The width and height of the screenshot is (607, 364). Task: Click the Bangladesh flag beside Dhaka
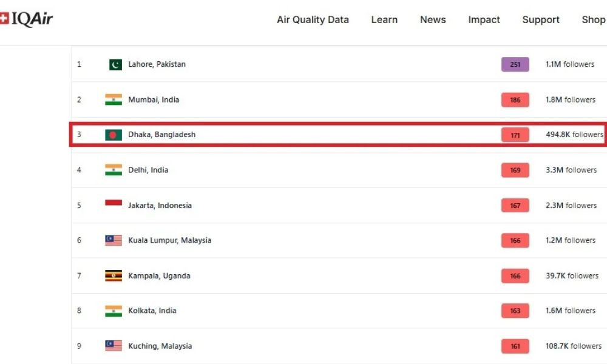point(114,135)
